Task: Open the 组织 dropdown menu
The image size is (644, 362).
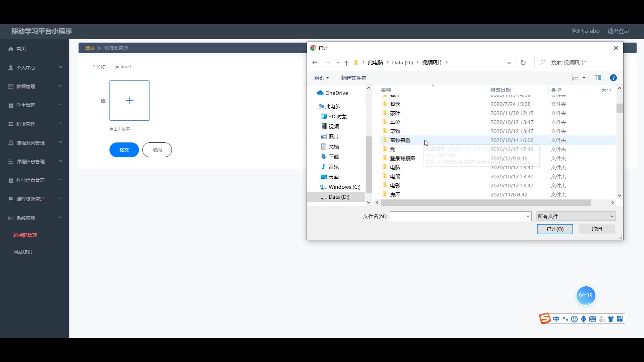Action: coord(321,78)
